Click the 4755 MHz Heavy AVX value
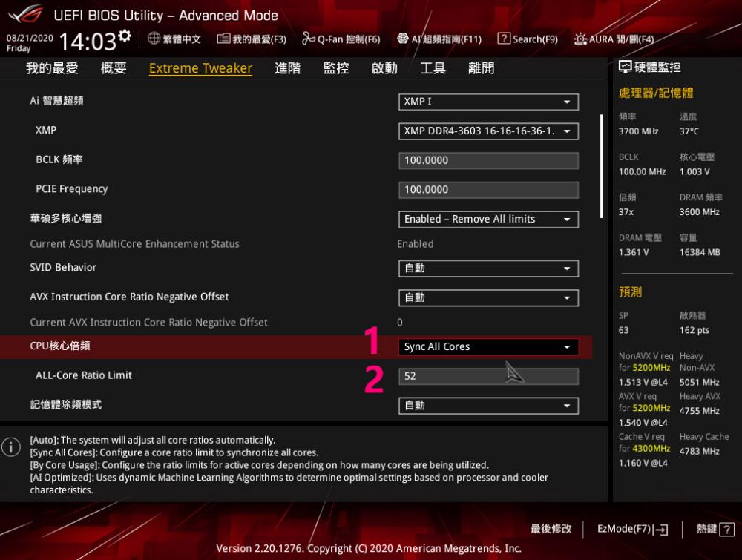742x560 pixels. (x=700, y=411)
